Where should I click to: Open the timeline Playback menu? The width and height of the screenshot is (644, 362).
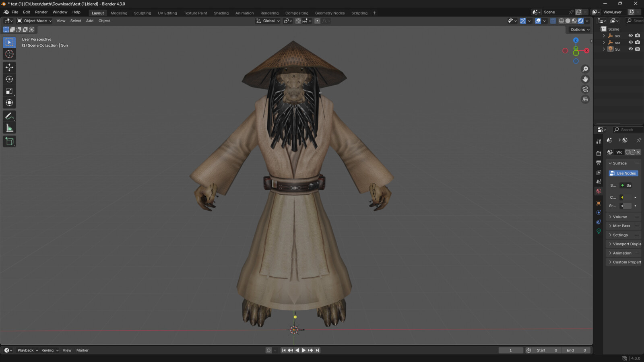pyautogui.click(x=27, y=350)
